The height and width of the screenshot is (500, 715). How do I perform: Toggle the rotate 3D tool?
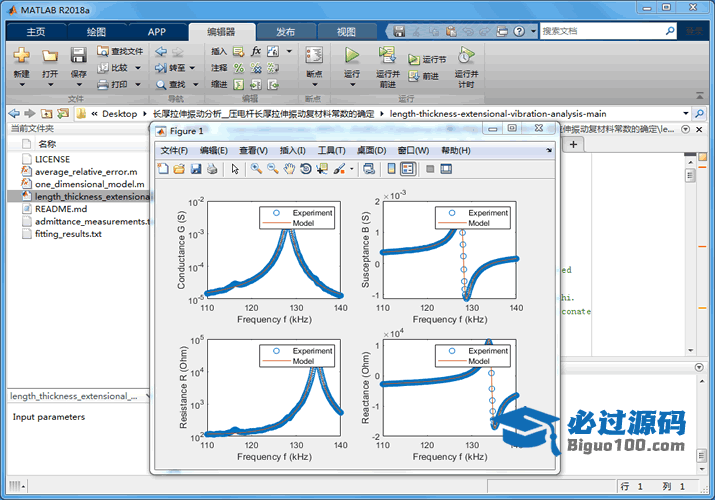[306, 169]
